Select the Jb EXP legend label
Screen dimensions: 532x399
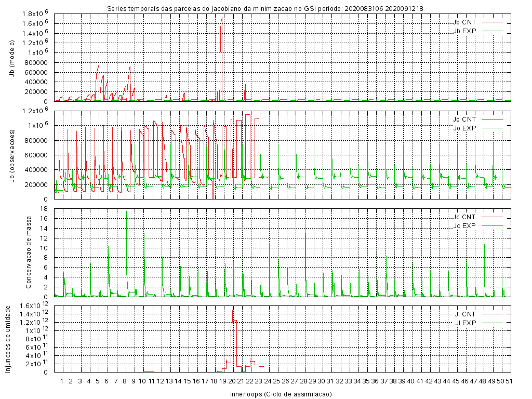[x=464, y=31]
